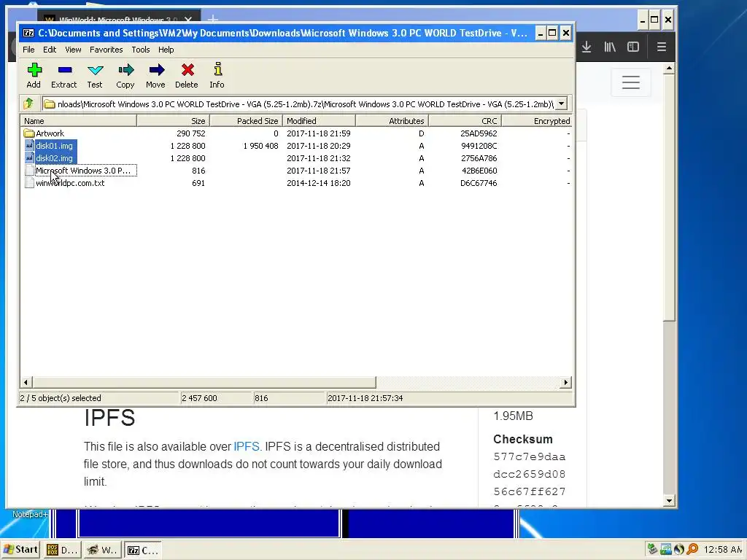Click the browser scrollbar up arrow

tap(669, 69)
